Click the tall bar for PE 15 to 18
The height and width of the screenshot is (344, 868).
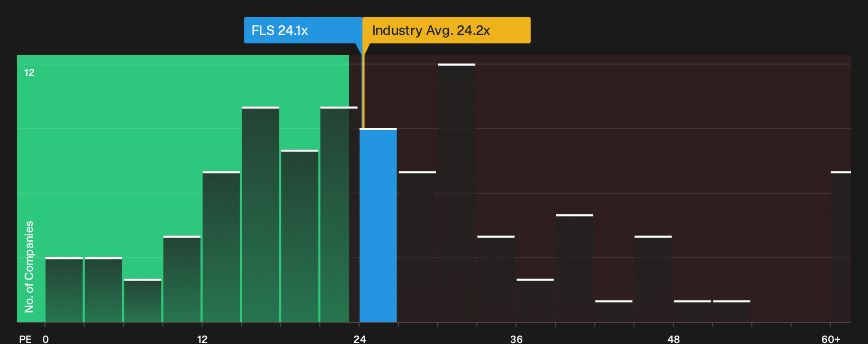[260, 214]
